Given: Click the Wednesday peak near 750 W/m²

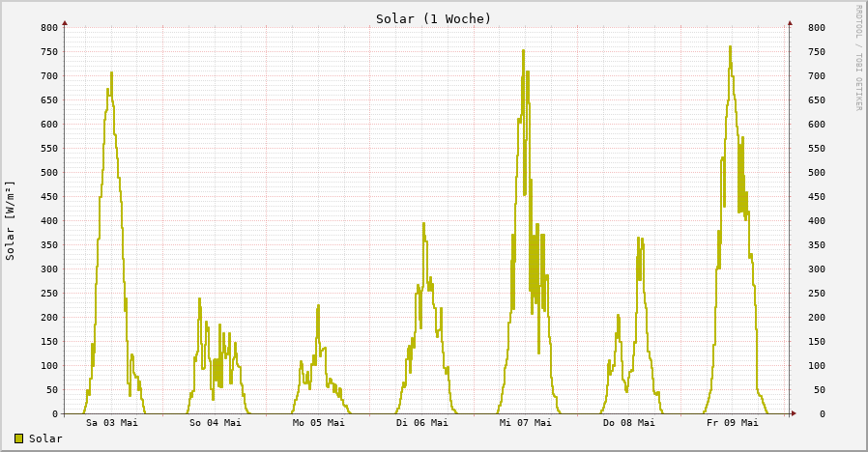Looking at the screenshot, I should coord(523,52).
